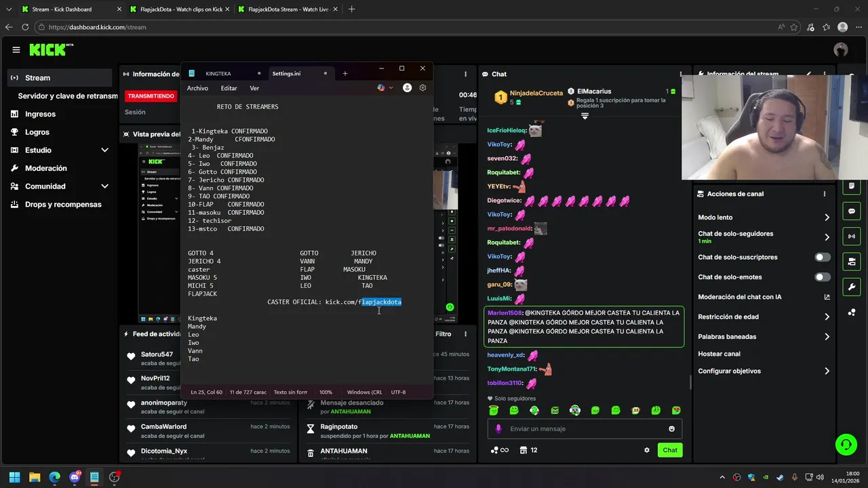Select the wrench tool in right sidebar
868x488 pixels.
852,287
